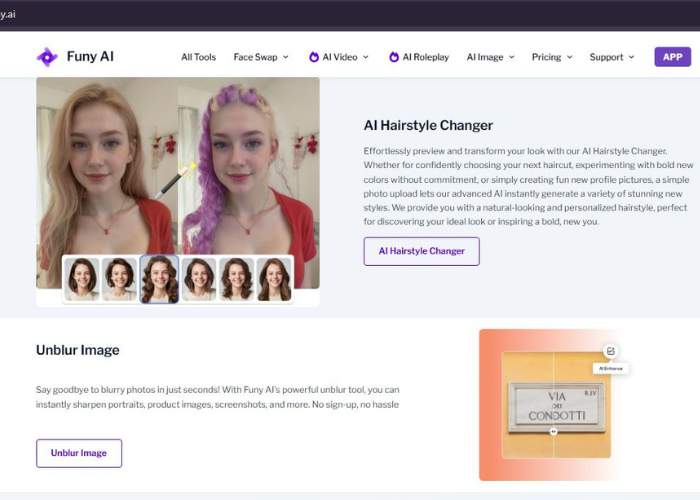The width and height of the screenshot is (700, 500).
Task: Expand the Face Swap dropdown chevron
Action: tap(286, 57)
